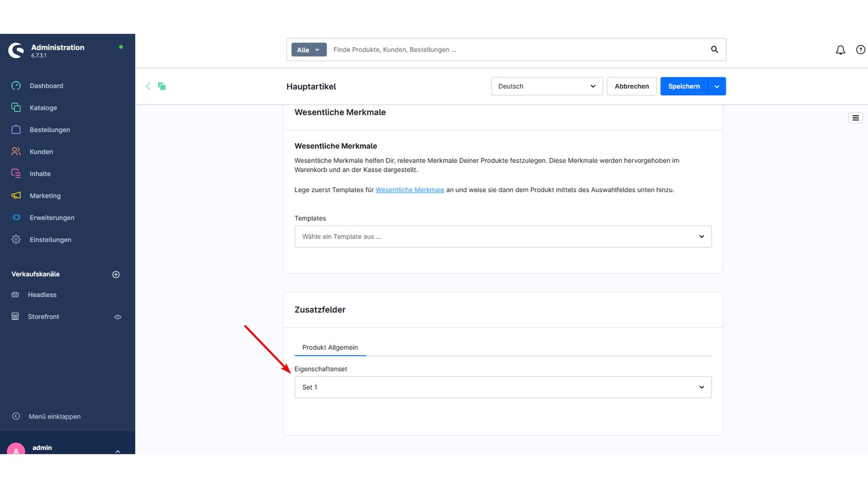Select the Headless sales channel
This screenshot has height=488, width=868.
click(42, 295)
